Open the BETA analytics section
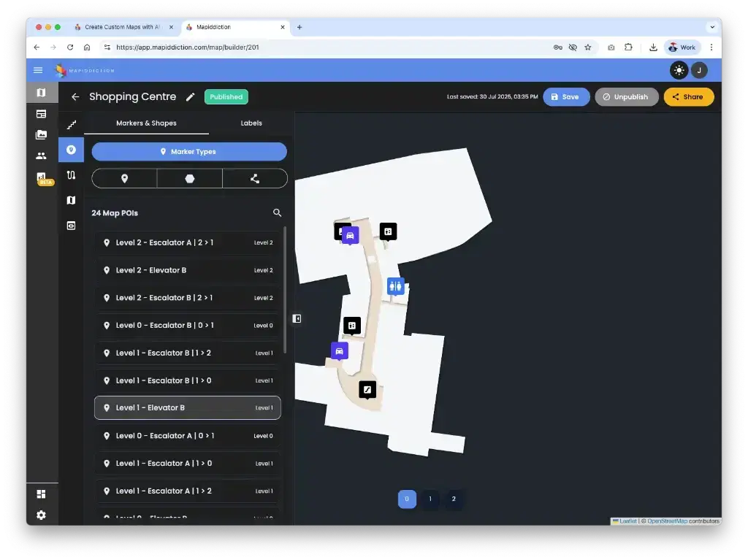Image resolution: width=748 pixels, height=560 pixels. coord(42,178)
